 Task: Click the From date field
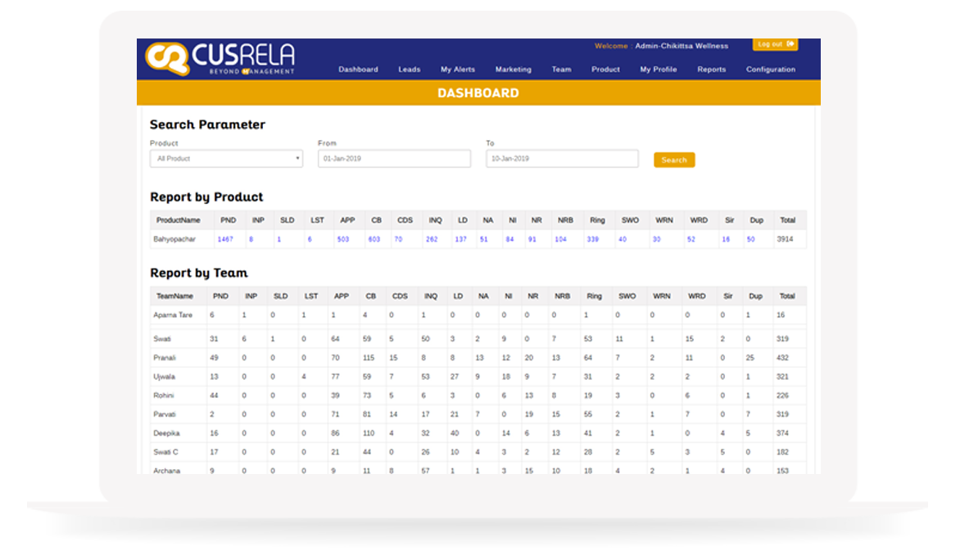click(x=394, y=159)
